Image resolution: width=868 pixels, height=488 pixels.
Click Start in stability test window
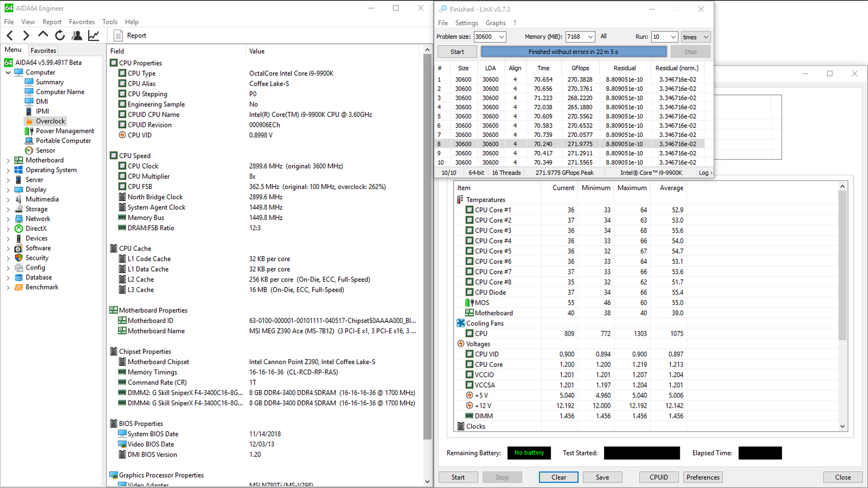(458, 477)
